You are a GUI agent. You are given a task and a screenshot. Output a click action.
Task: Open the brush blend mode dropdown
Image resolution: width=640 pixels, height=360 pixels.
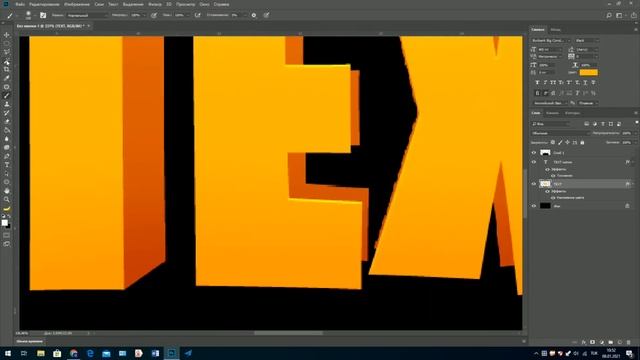(87, 15)
